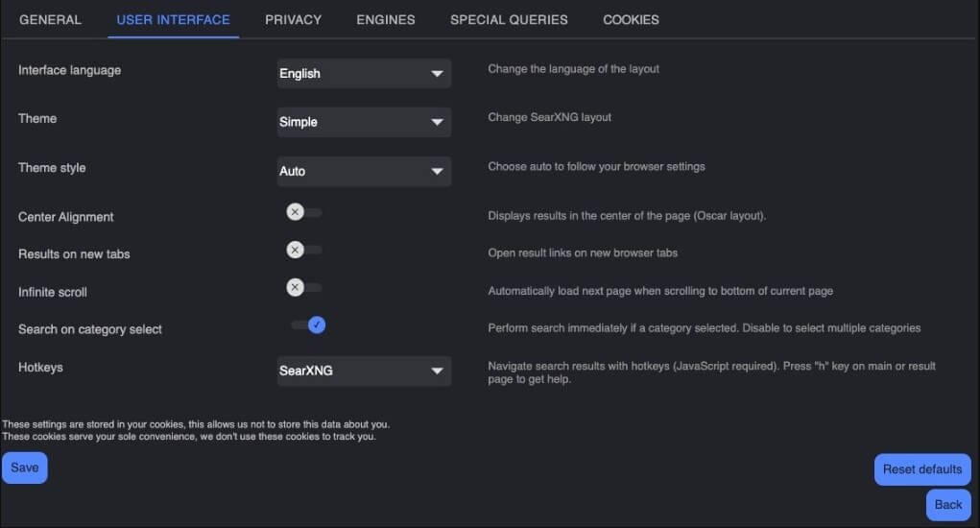This screenshot has width=980, height=528.
Task: Expand the Hotkeys dropdown set to SearXNG
Action: (x=363, y=371)
